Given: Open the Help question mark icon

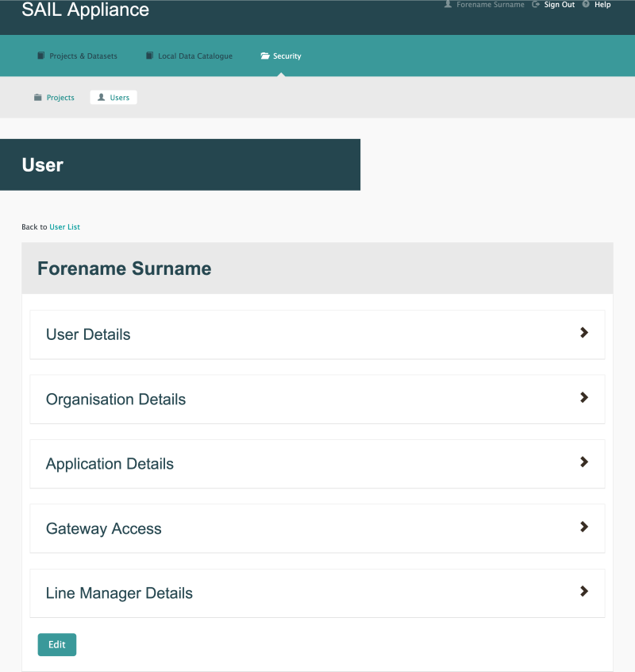Looking at the screenshot, I should (585, 4).
